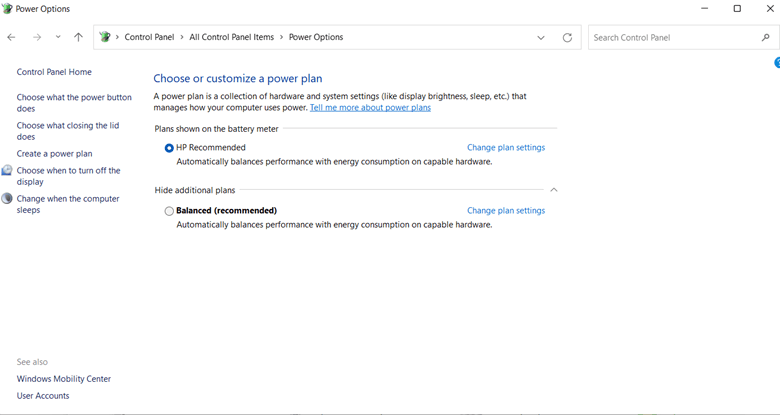Change plan settings for HP Recommended
780x415 pixels.
click(x=506, y=148)
